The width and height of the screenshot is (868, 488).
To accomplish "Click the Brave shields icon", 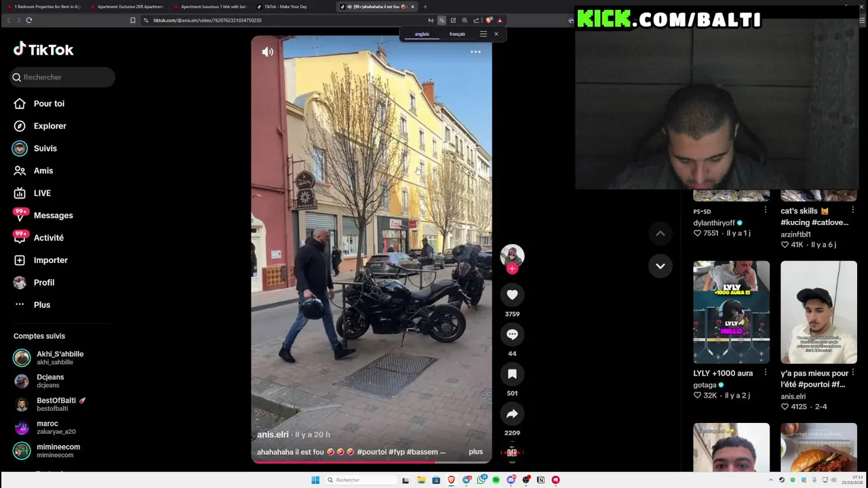I will (x=489, y=20).
